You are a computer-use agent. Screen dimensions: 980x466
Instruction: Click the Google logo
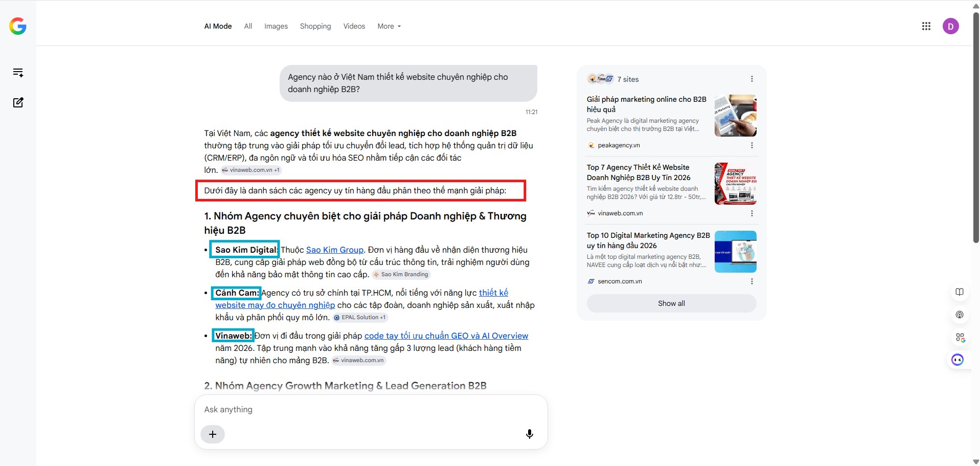click(18, 26)
